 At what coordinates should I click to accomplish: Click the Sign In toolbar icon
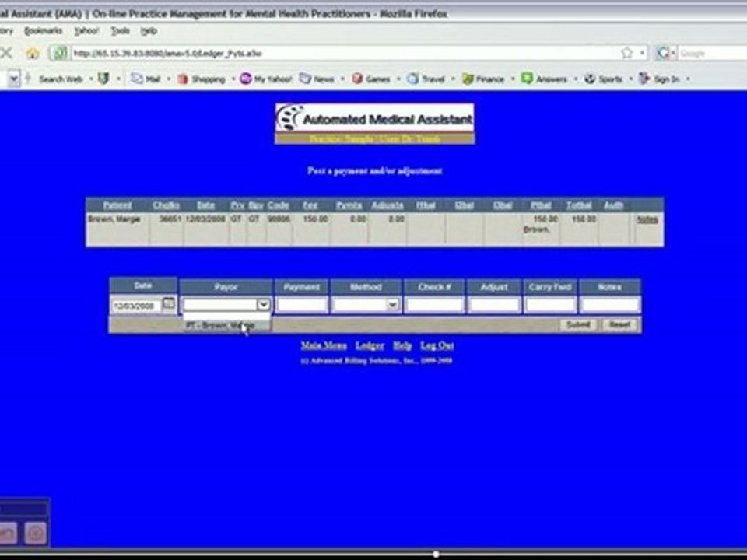644,79
